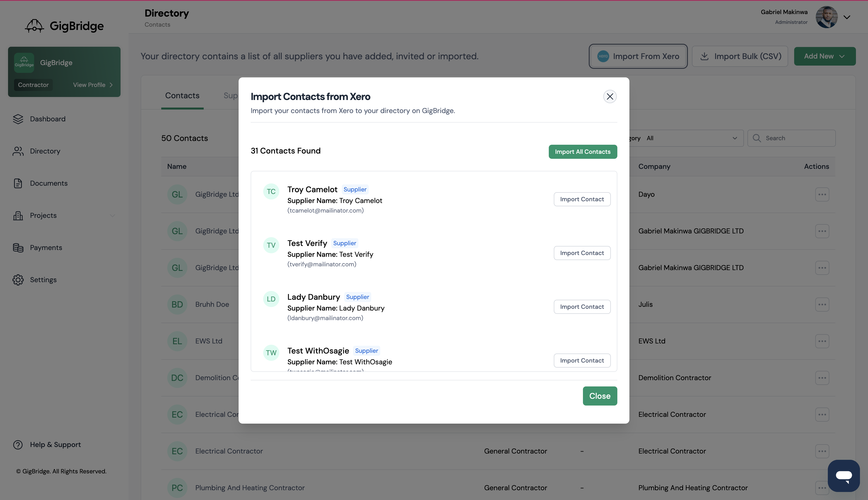
Task: Click the Contractor badge in sidebar
Action: tap(33, 85)
